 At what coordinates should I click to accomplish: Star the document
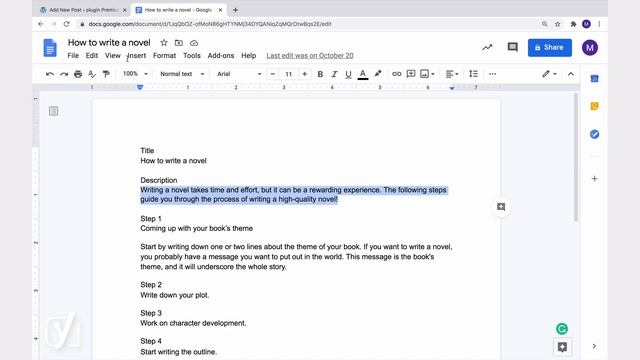coord(164,42)
